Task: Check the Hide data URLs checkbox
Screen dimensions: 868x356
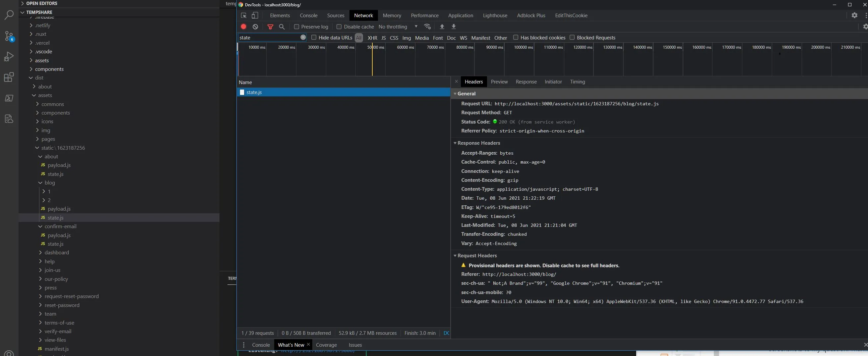Action: (x=314, y=37)
